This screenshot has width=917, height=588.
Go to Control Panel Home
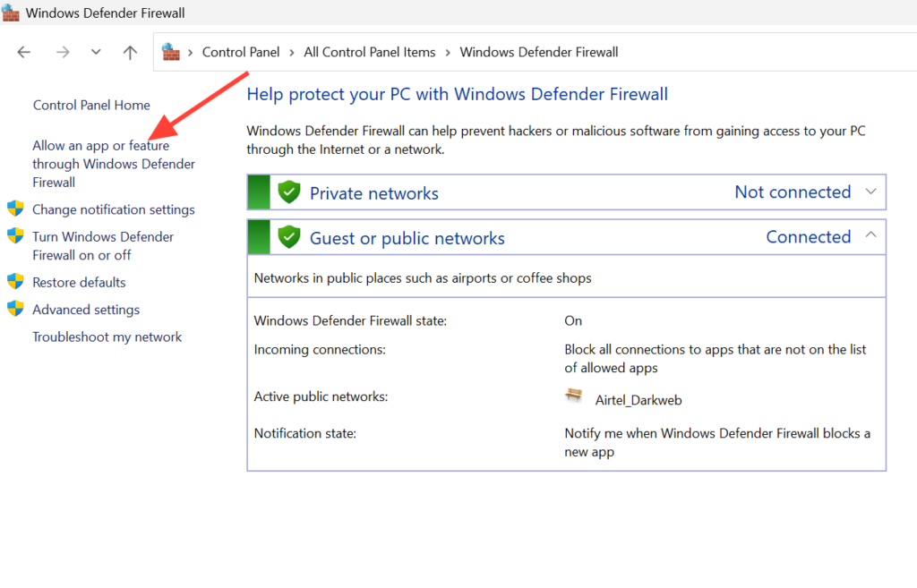tap(91, 106)
